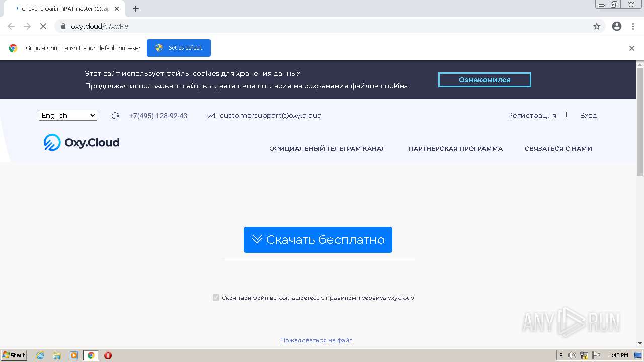The width and height of the screenshot is (644, 362).
Task: Open Internet Explorer from taskbar
Action: tap(40, 355)
